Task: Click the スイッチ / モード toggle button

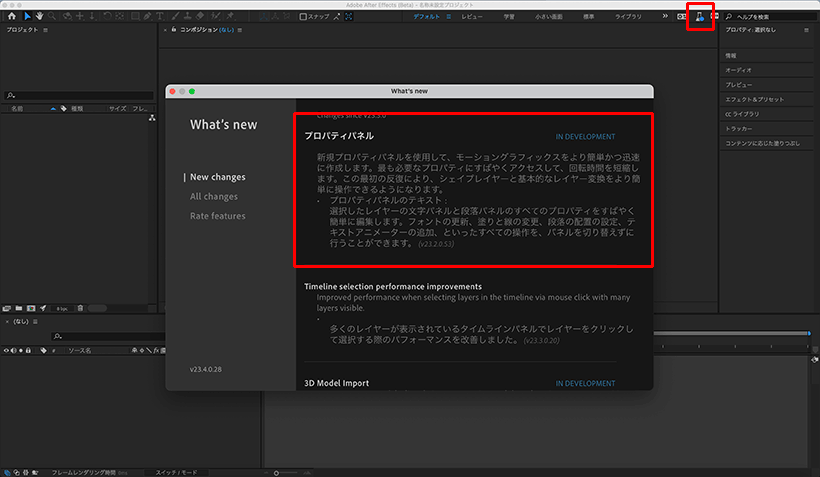Action: [x=176, y=473]
